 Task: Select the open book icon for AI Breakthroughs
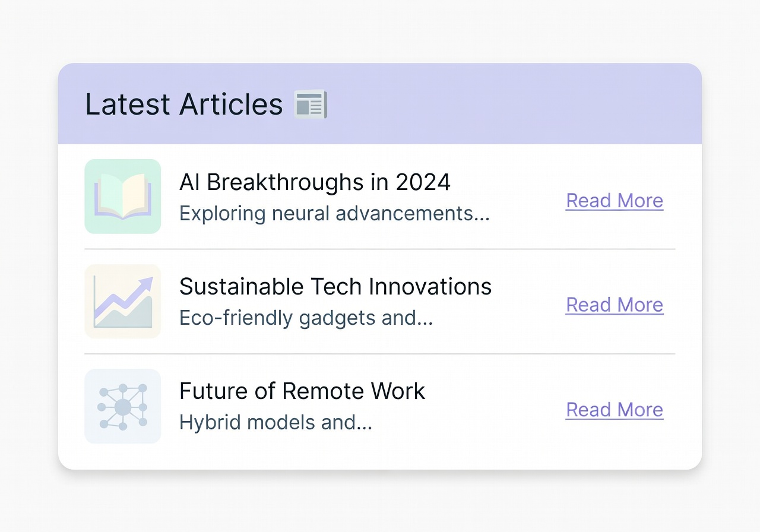click(x=122, y=196)
